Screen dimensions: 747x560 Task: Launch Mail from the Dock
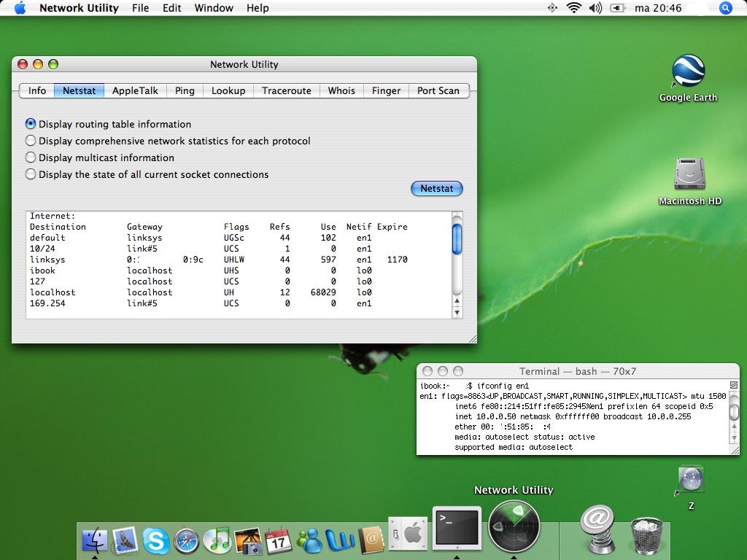[x=125, y=541]
